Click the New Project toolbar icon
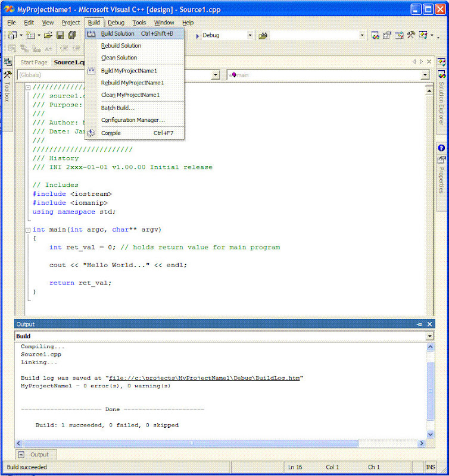This screenshot has width=449, height=476. 12,35
